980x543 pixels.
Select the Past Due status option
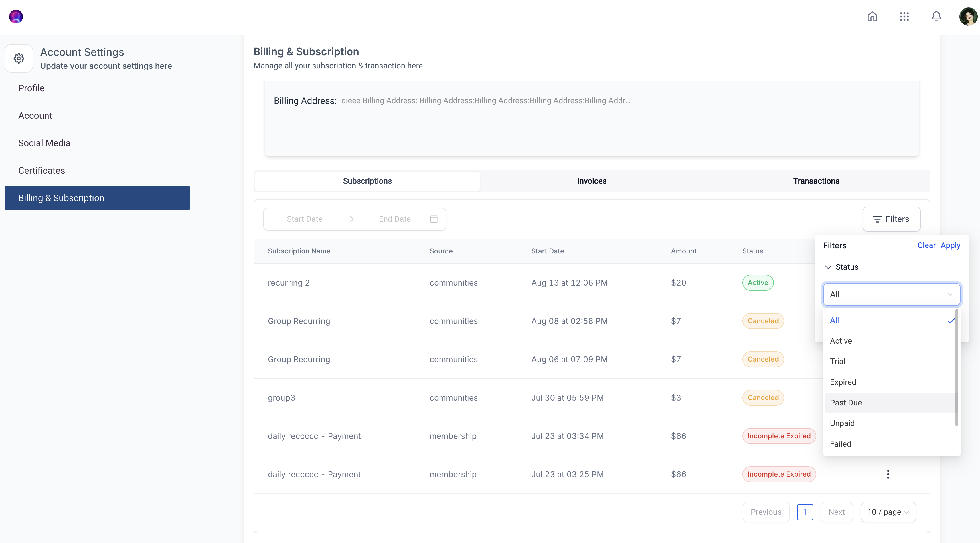[x=846, y=403]
